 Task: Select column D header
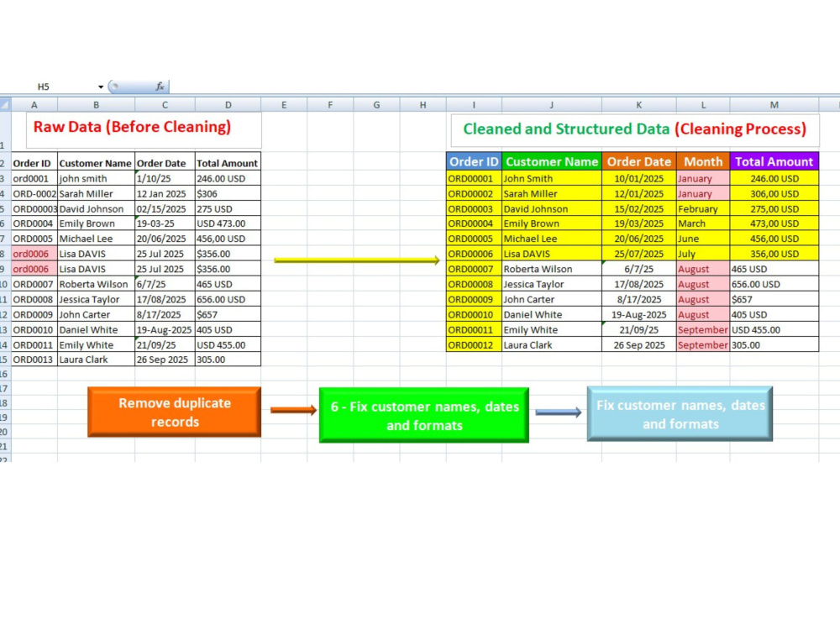(x=228, y=105)
